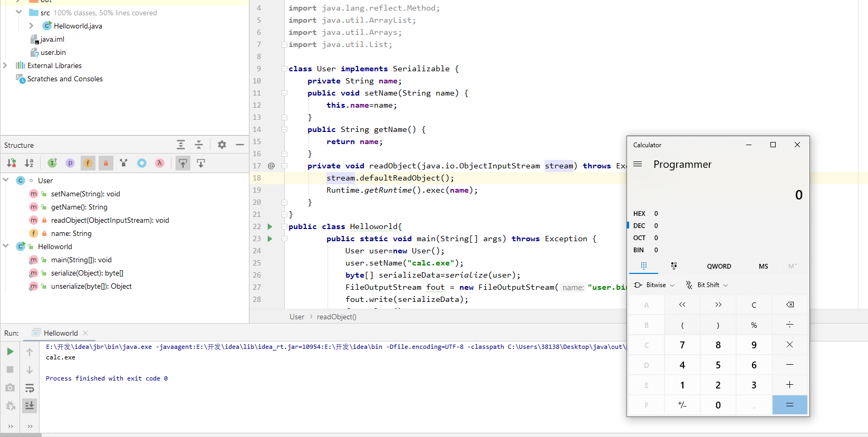868x437 pixels.
Task: Rerun Helloworld with green play icon
Action: pyautogui.click(x=10, y=351)
